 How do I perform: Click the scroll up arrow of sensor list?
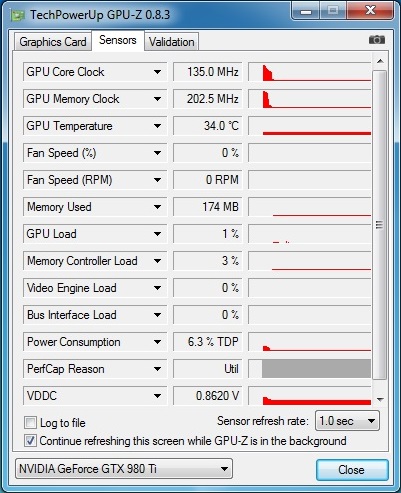380,61
